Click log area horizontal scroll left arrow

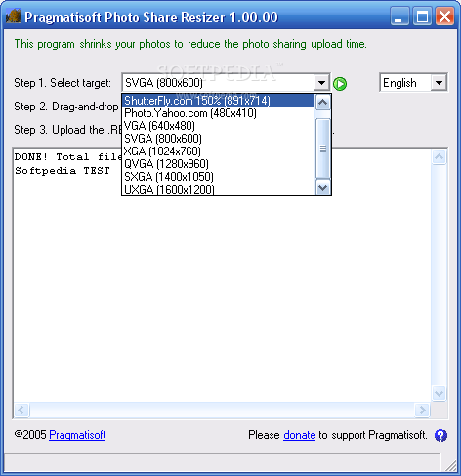[x=21, y=410]
